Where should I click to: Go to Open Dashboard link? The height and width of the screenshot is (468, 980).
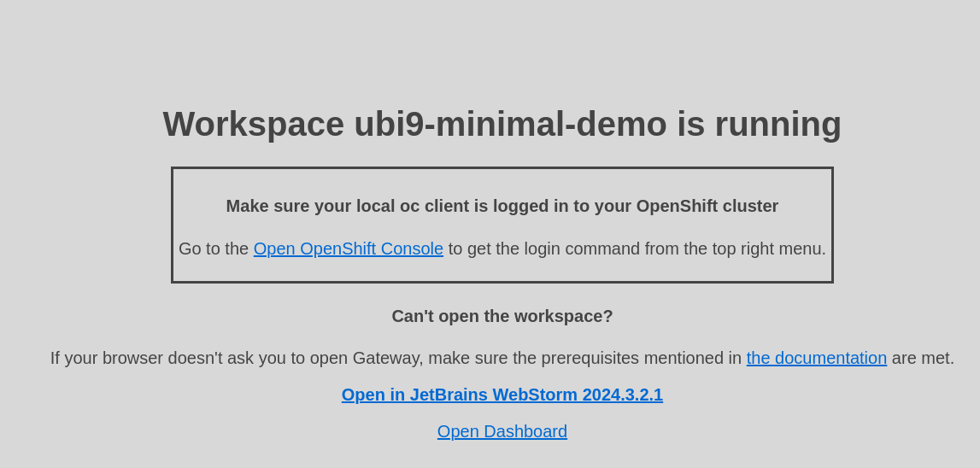tap(502, 431)
